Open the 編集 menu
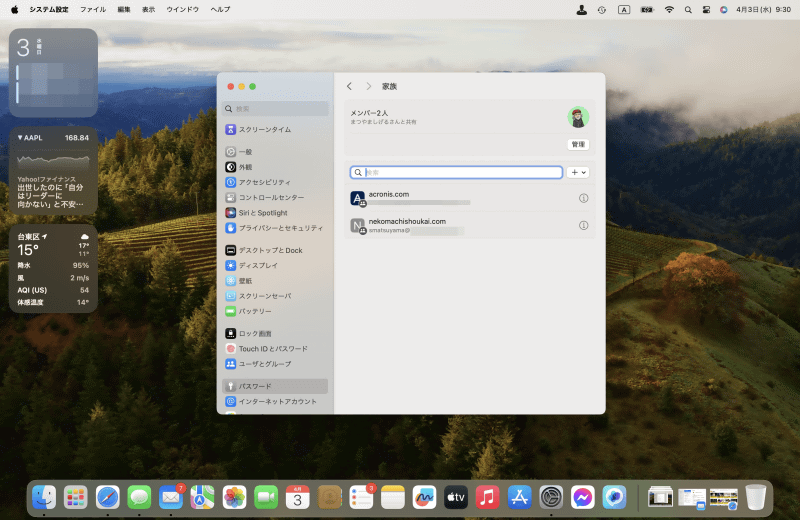Screen dimensions: 800x520 pos(124,9)
